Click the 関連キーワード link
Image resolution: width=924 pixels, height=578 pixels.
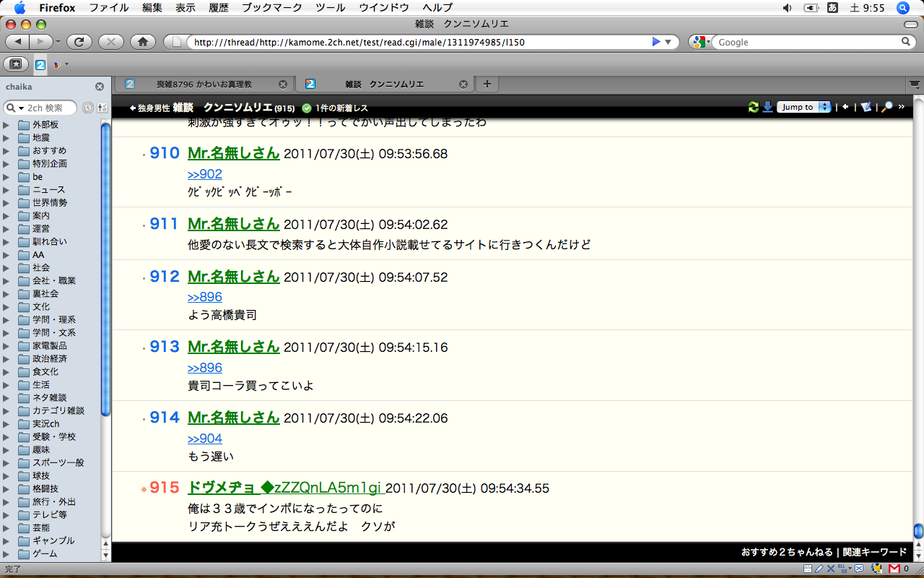point(874,552)
